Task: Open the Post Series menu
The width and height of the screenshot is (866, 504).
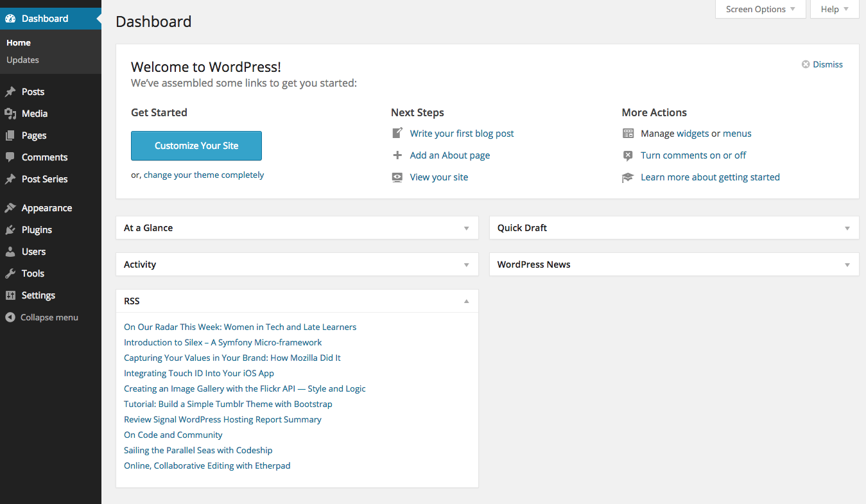Action: click(51, 179)
